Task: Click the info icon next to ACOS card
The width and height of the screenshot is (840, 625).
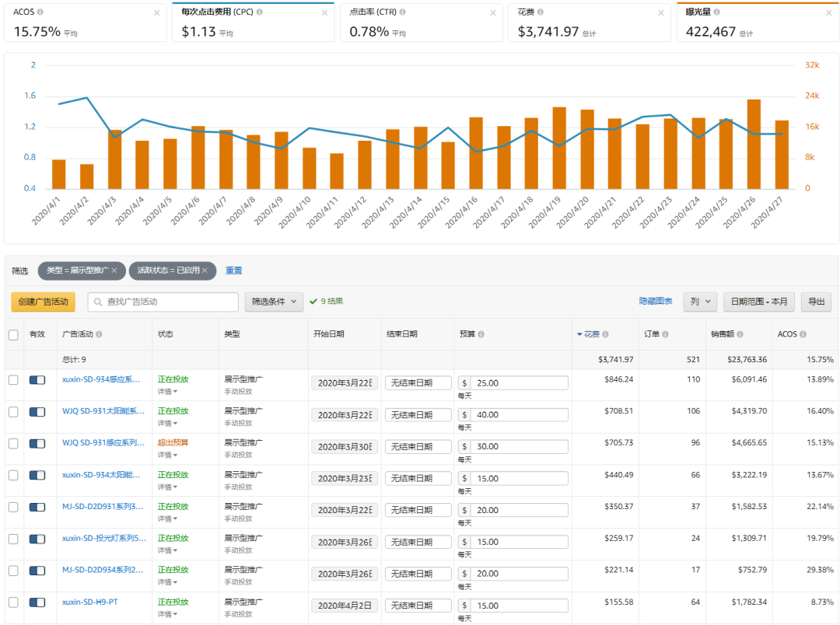Action: pyautogui.click(x=40, y=12)
